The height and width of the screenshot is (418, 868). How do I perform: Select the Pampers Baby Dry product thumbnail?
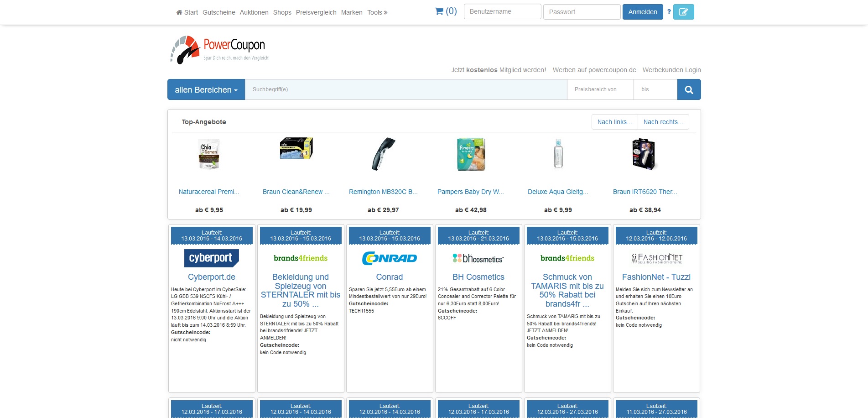(x=471, y=154)
